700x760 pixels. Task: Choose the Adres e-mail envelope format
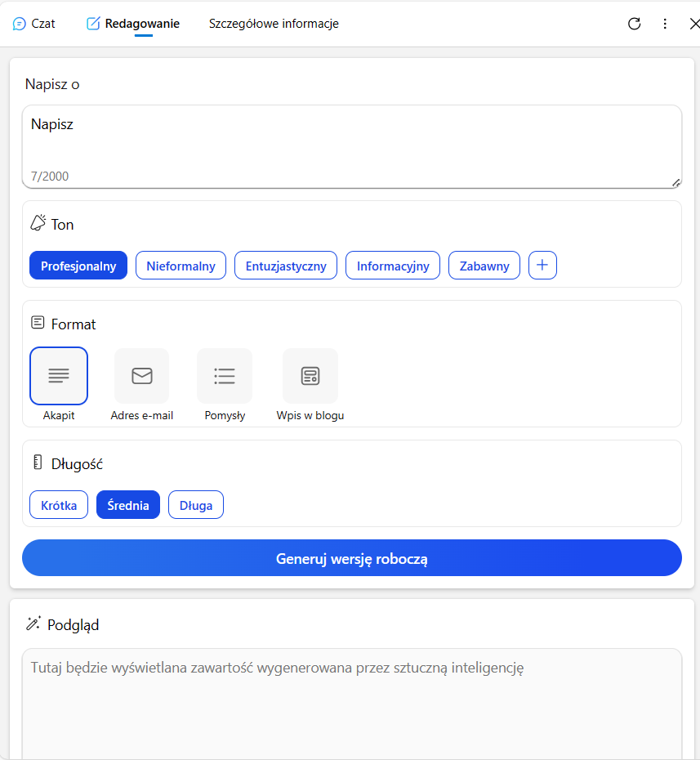click(142, 376)
